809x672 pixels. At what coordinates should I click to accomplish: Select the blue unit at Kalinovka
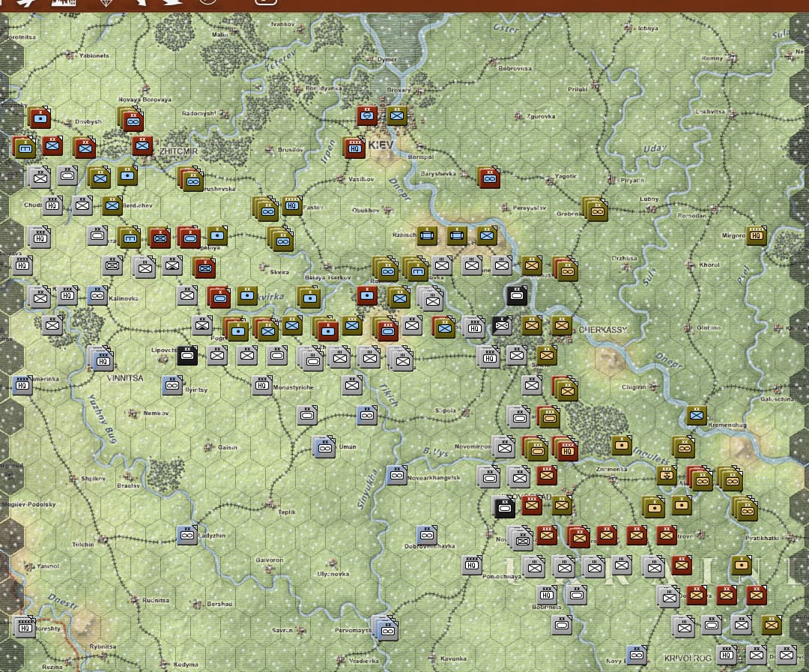[97, 295]
